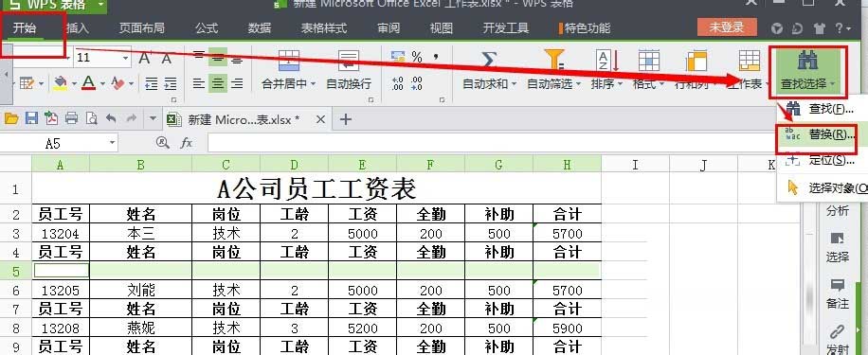
Task: Click the fill color paint bucket swatch
Action: point(61,83)
